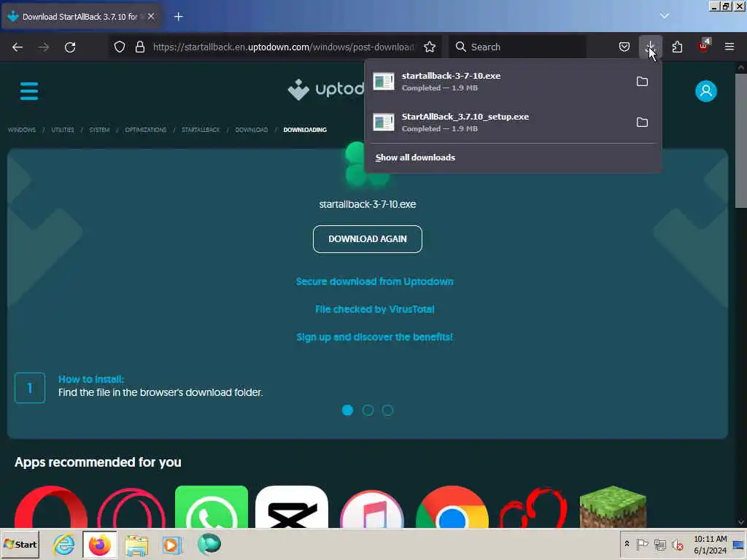Open the WhatsApp recommended app icon
Viewport: 747px width, 560px height.
pos(212,507)
